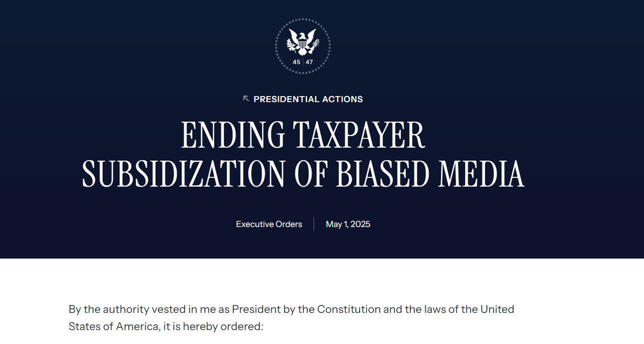This screenshot has width=644, height=344.
Task: Click the White House eagle seal logo
Action: tap(302, 45)
